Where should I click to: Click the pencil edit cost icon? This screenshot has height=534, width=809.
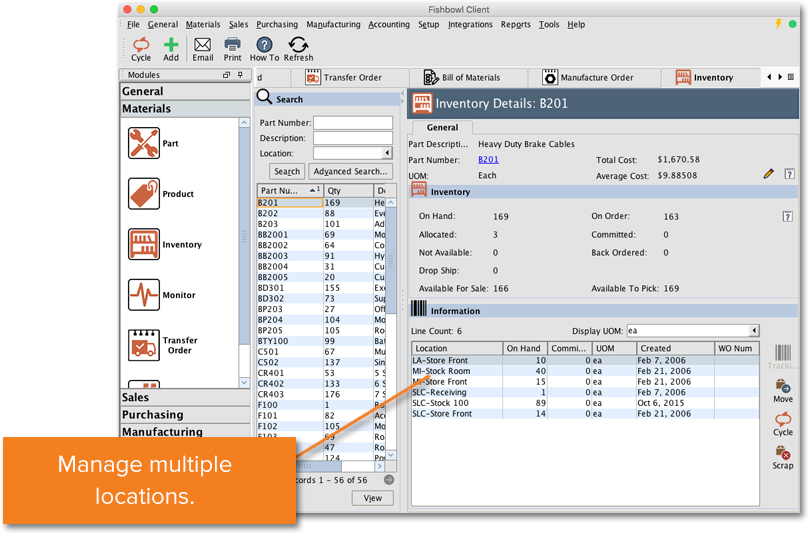tap(769, 173)
